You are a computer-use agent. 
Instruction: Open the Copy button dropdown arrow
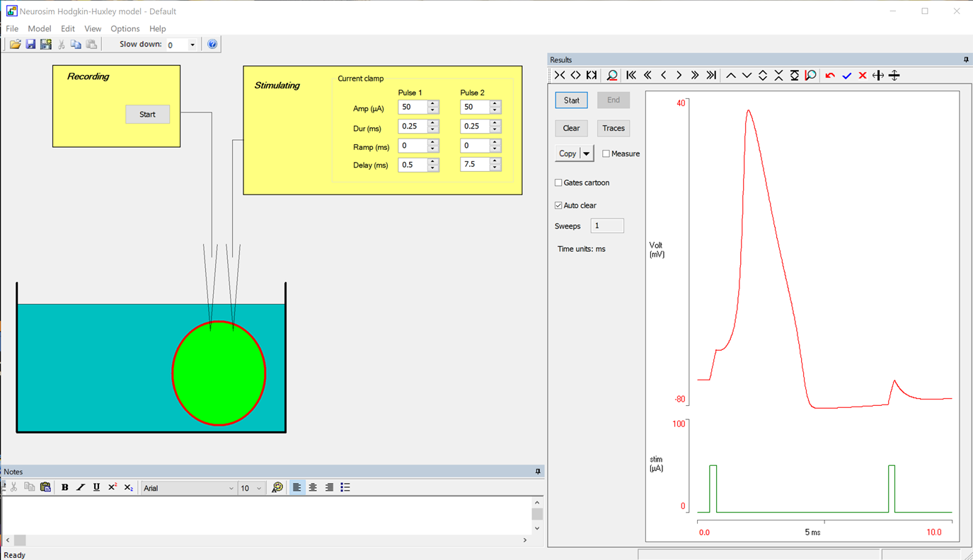coord(587,154)
